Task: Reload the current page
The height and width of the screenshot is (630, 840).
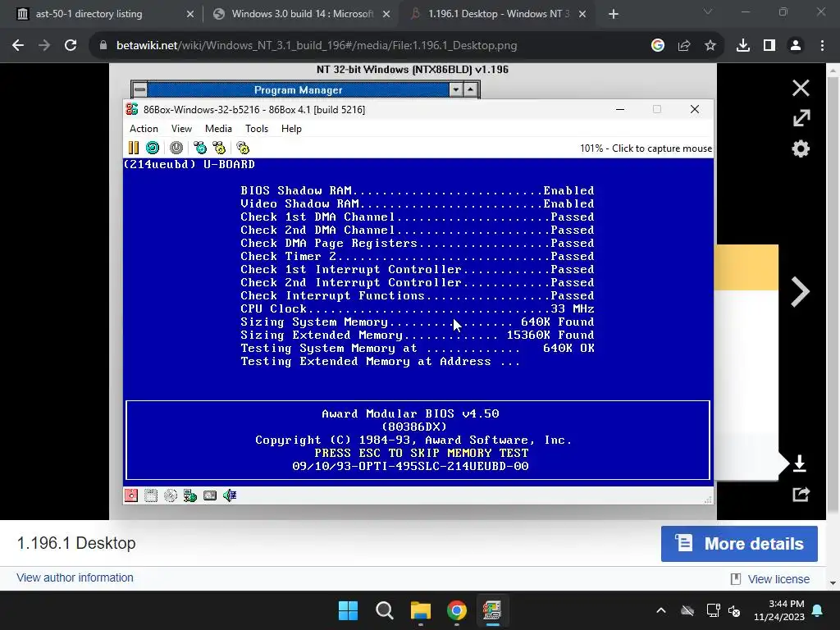Action: click(71, 46)
